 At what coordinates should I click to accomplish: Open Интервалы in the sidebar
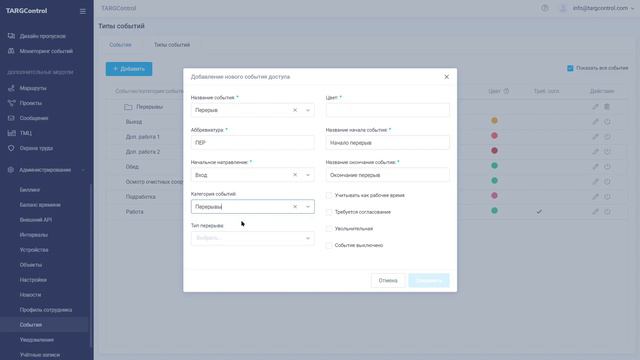34,235
